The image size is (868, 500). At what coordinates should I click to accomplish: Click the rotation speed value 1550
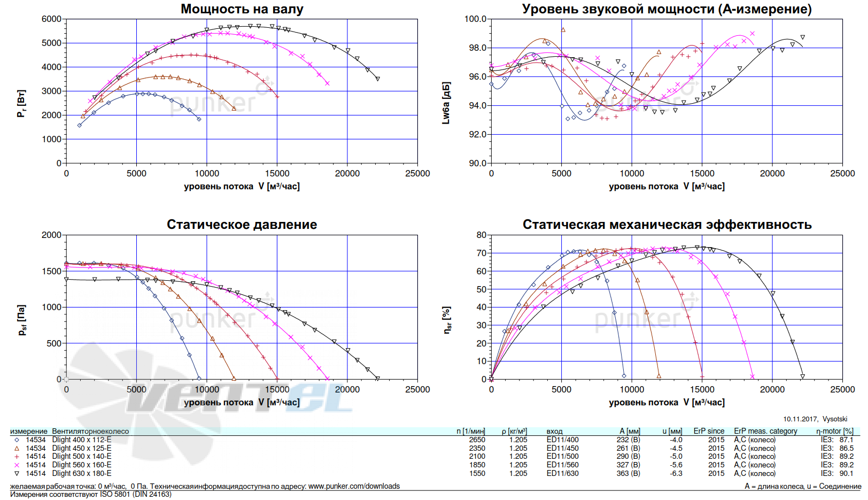(477, 474)
